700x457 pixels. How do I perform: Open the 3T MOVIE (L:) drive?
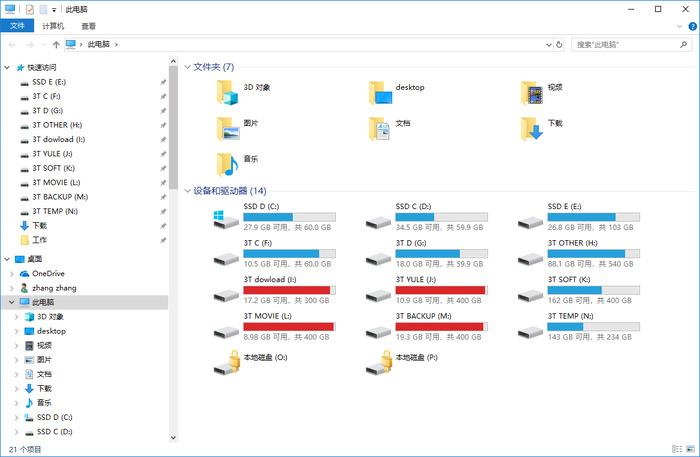click(227, 326)
